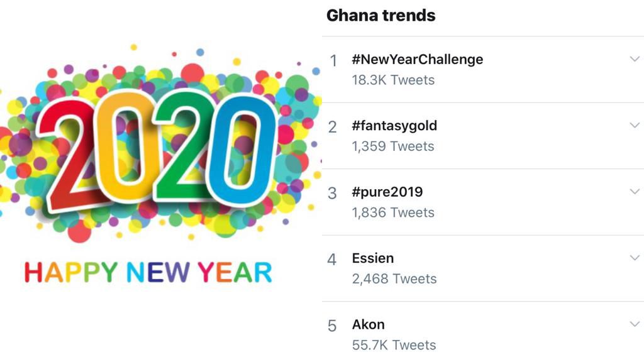Click the 1,836 Tweets count label
Viewport: 644px width, 362px height.
click(392, 212)
